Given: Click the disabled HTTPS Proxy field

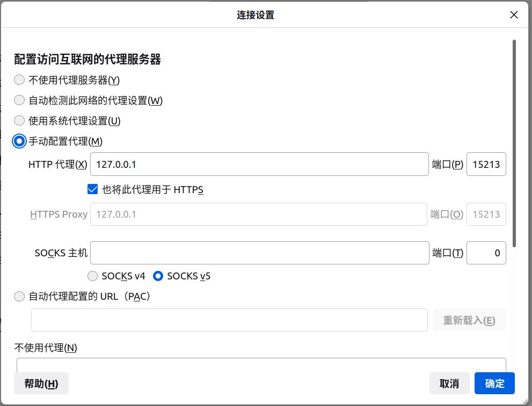Looking at the screenshot, I should pos(259,214).
